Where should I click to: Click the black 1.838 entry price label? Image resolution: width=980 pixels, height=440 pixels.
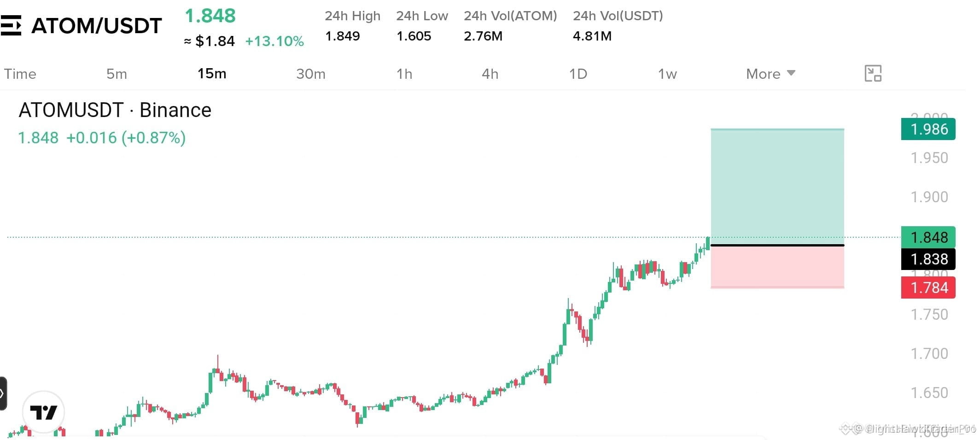[928, 259]
